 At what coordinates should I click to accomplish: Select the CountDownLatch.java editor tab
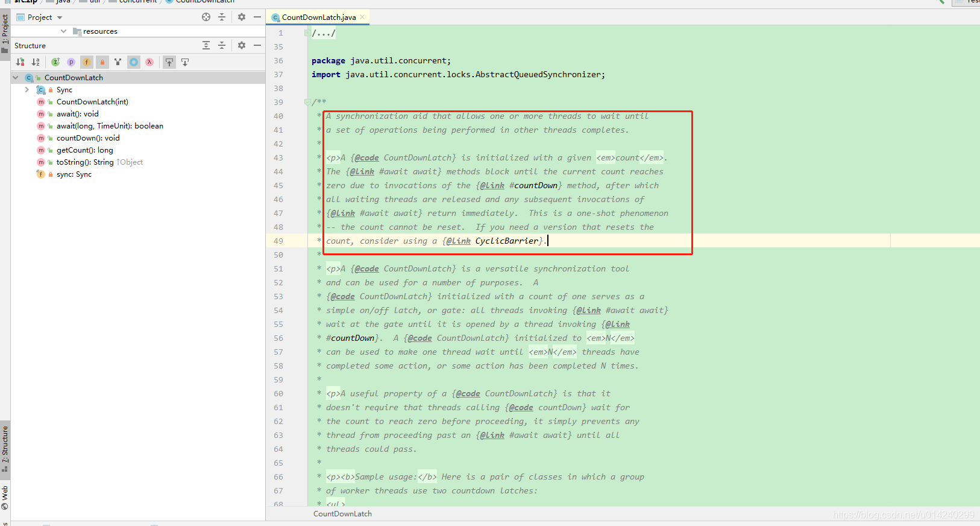pos(318,17)
